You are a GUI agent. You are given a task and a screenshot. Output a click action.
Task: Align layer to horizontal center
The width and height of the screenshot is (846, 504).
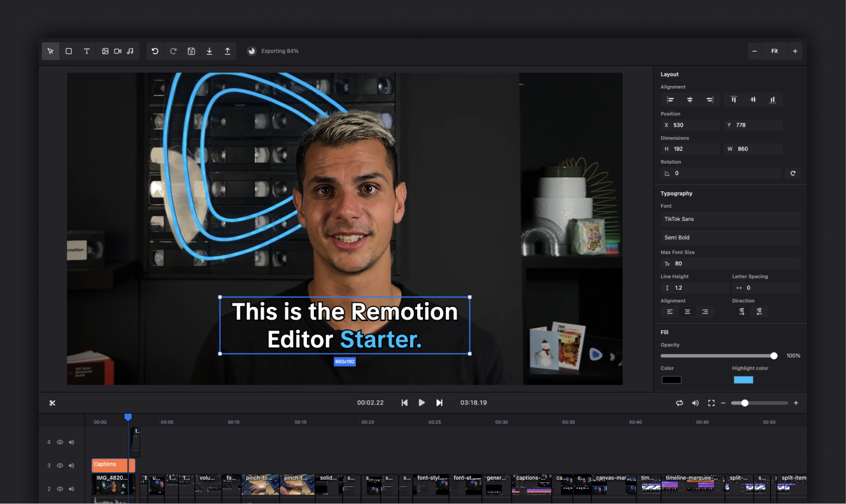click(x=690, y=100)
